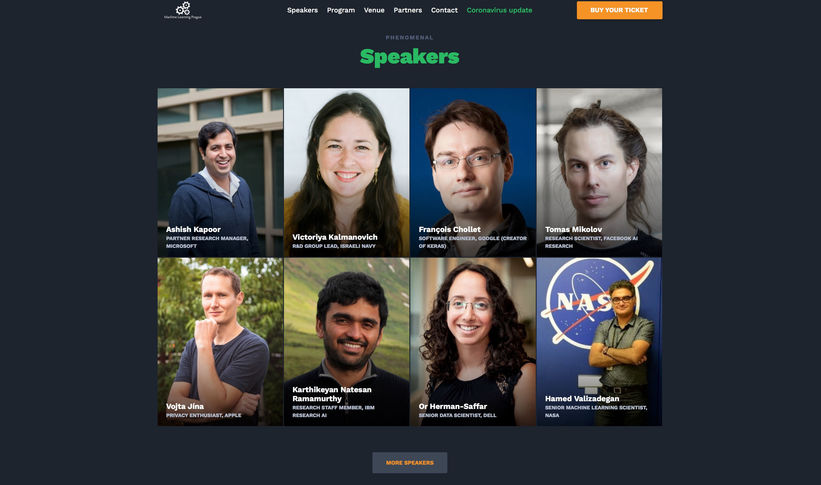Open the Venue navigation link
This screenshot has height=485, width=821.
pos(374,10)
